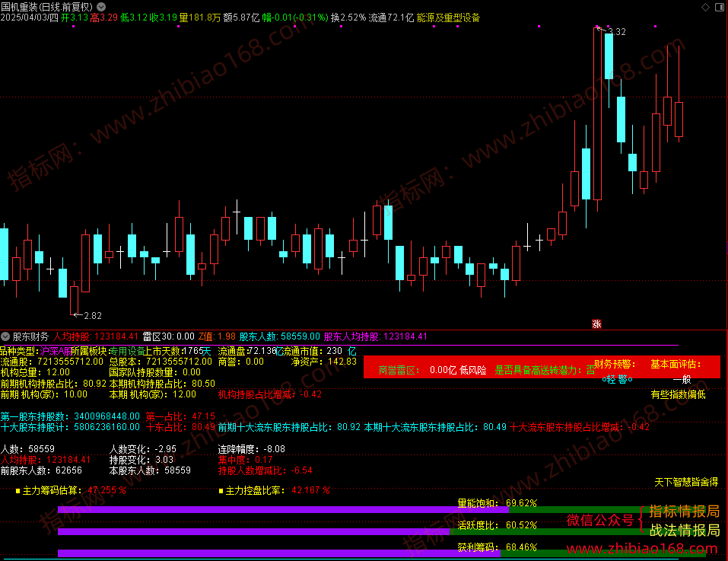Click the tallest red candlestick near 3.32
The height and width of the screenshot is (561, 728).
coord(597,113)
